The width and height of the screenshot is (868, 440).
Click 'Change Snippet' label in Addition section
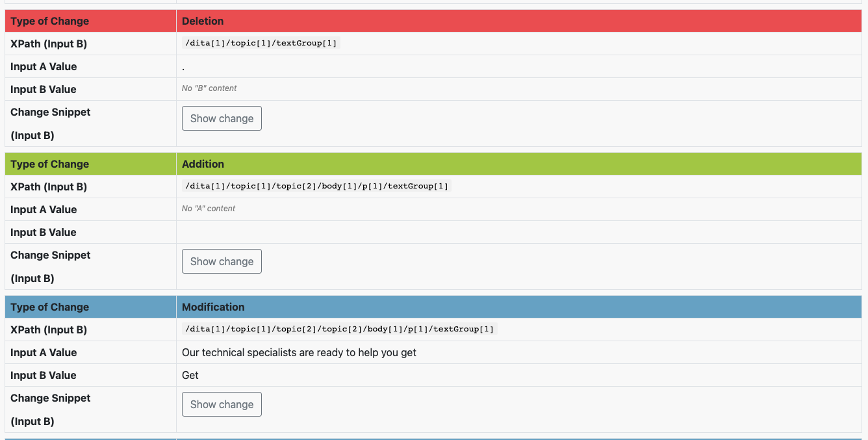click(51, 255)
